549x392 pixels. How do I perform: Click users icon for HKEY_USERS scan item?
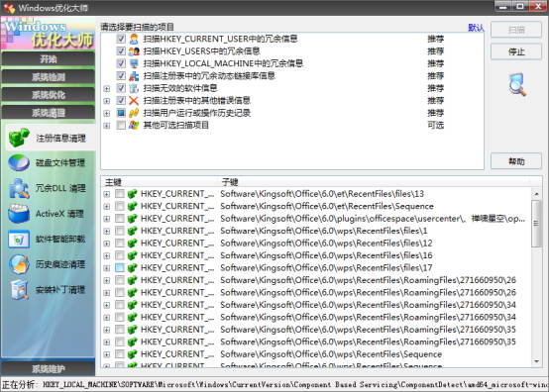point(134,51)
